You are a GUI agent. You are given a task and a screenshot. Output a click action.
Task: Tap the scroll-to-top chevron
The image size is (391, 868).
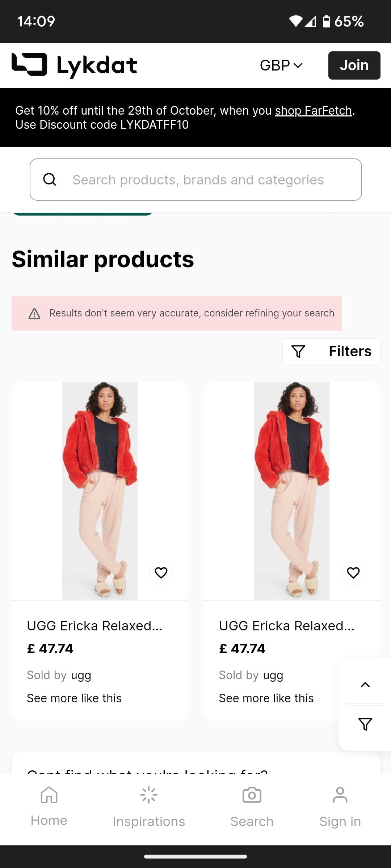[365, 684]
